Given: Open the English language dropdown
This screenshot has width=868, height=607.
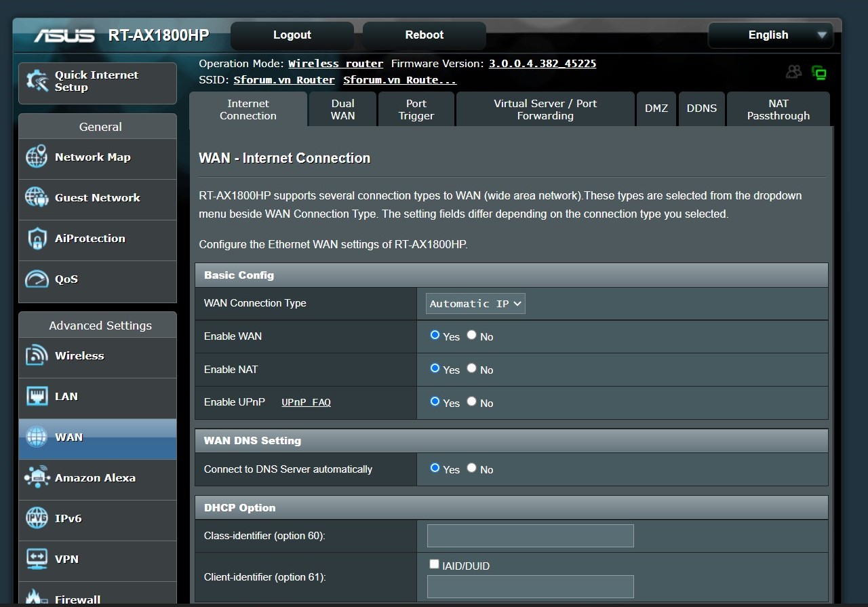Looking at the screenshot, I should [x=770, y=35].
